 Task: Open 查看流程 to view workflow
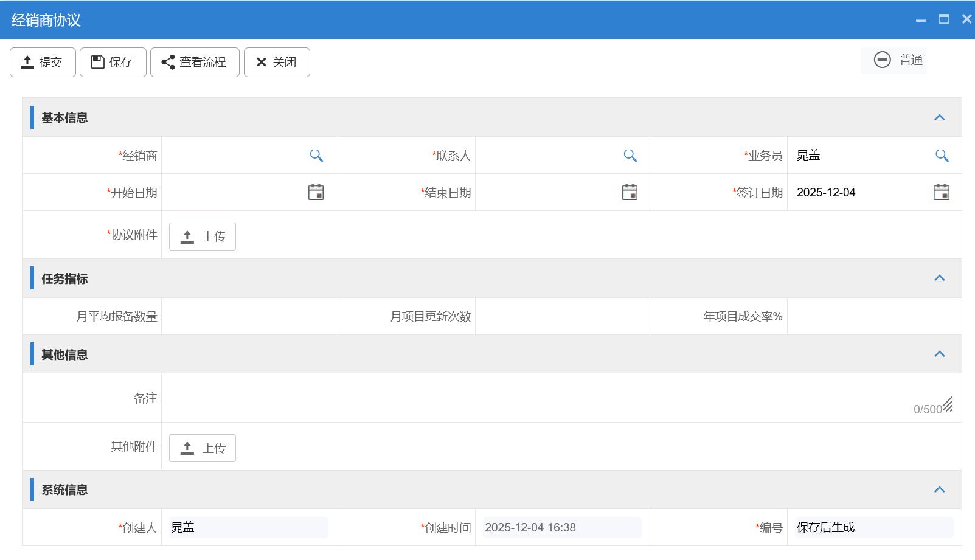tap(195, 62)
